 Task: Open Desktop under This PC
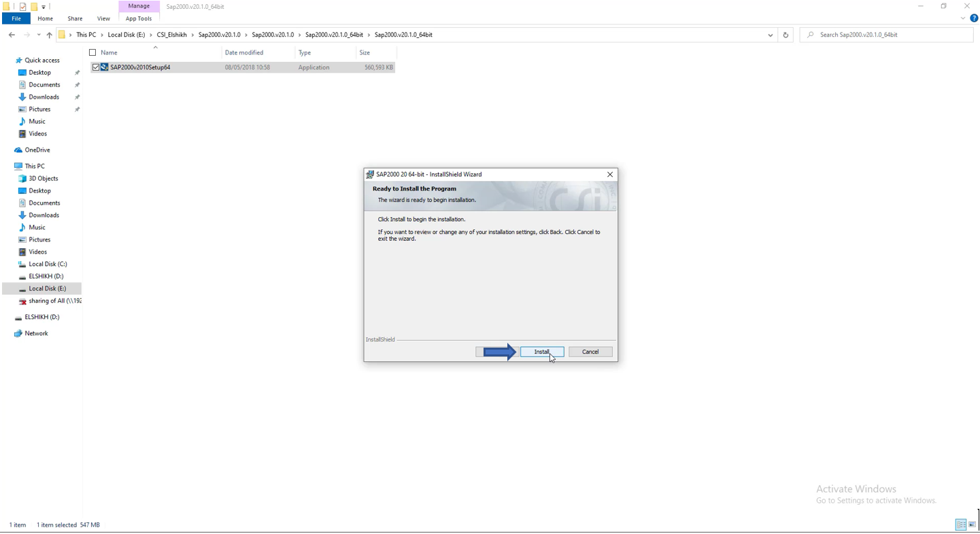tap(39, 191)
